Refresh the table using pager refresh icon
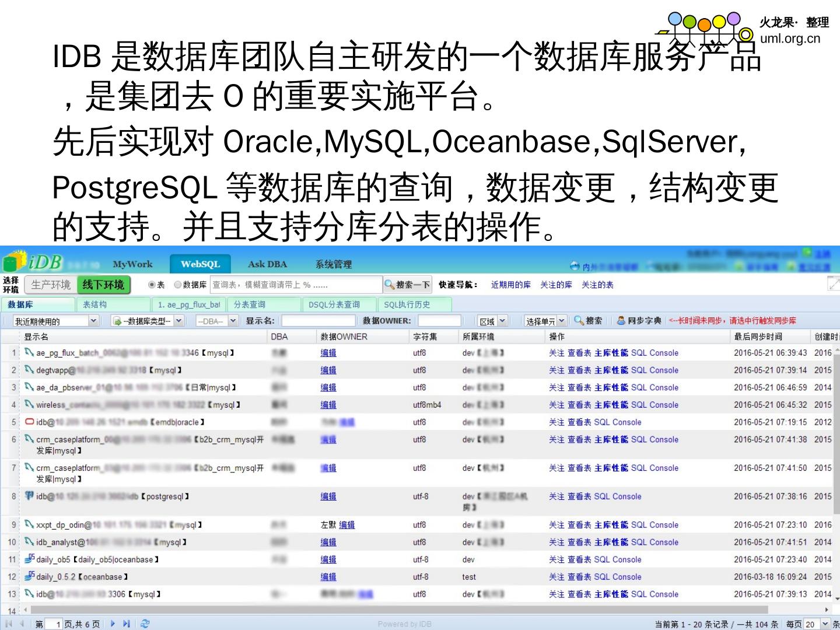Viewport: 840px width, 630px height. coord(145,624)
